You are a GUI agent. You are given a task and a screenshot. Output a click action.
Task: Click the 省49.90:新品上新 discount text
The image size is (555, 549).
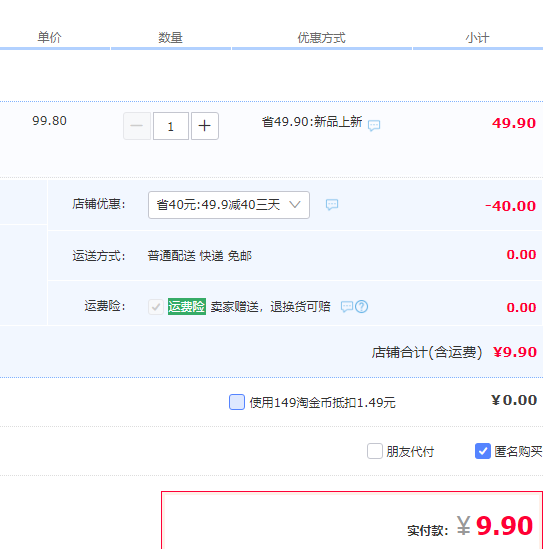[312, 122]
